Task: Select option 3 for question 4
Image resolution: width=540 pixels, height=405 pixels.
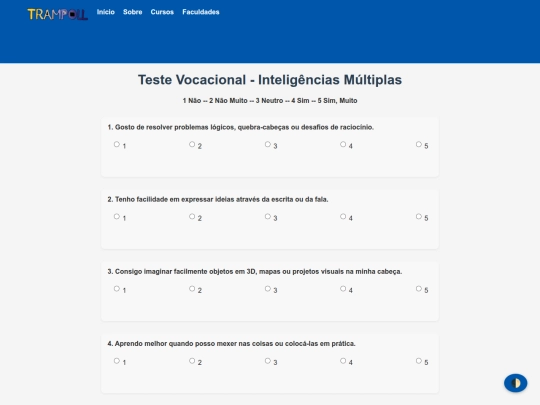Action: [268, 361]
